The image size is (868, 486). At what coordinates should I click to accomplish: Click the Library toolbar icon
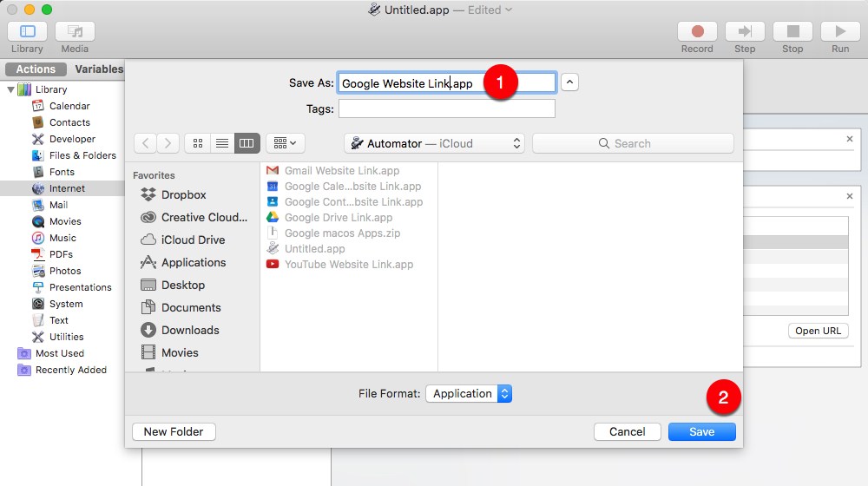pyautogui.click(x=27, y=31)
